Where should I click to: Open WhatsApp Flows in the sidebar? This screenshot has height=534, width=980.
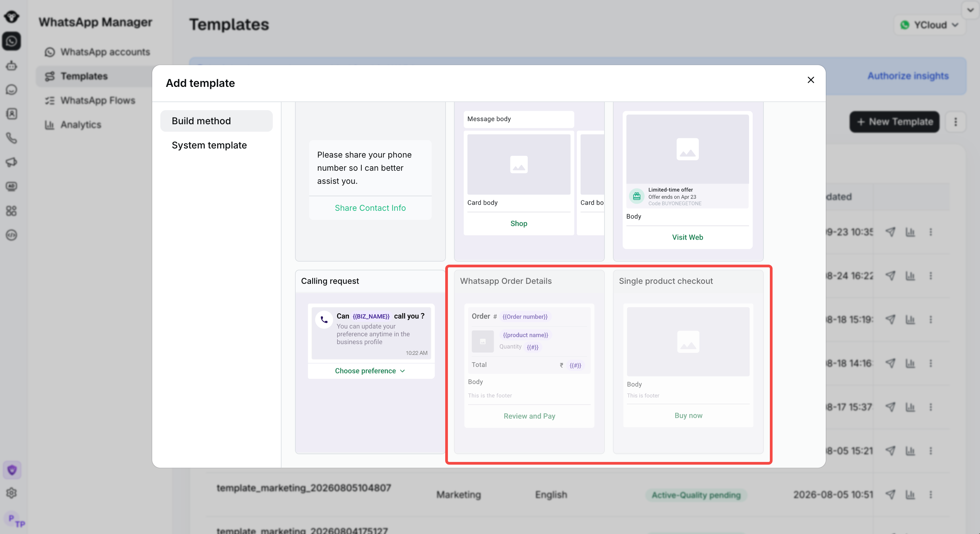90,100
